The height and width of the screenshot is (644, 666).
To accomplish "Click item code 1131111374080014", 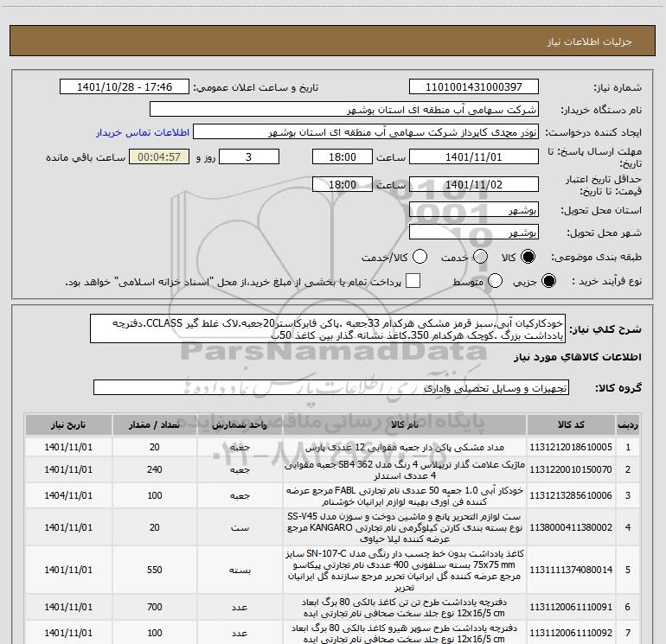I will click(x=571, y=570).
